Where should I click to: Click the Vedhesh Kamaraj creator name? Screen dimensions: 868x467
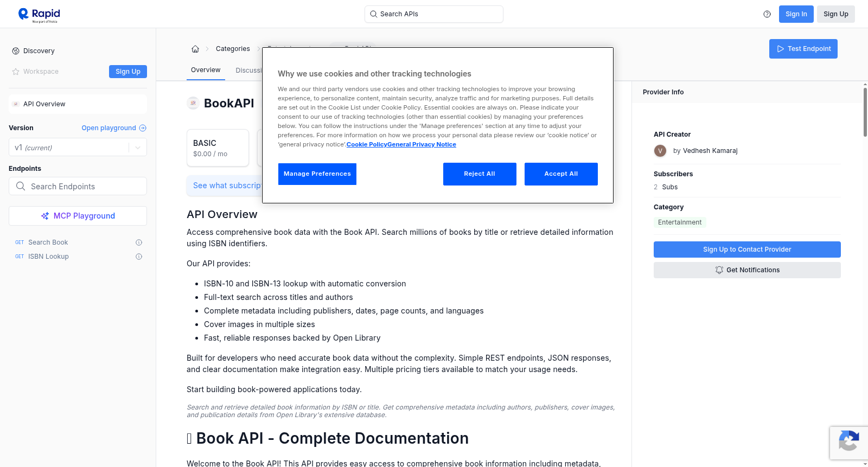click(x=710, y=151)
